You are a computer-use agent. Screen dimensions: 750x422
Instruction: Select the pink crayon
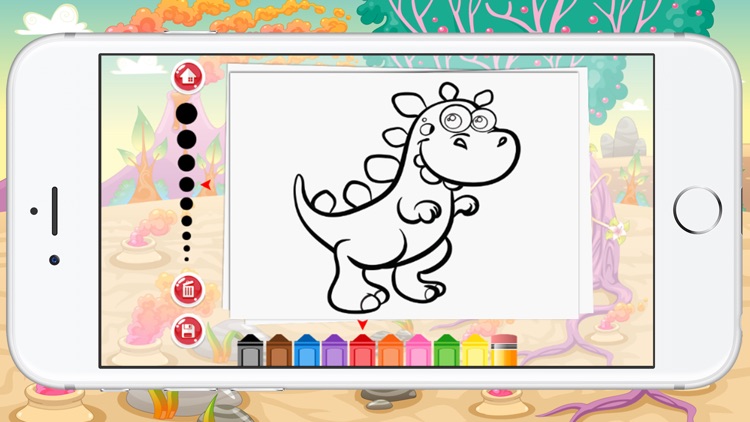pyautogui.click(x=419, y=350)
